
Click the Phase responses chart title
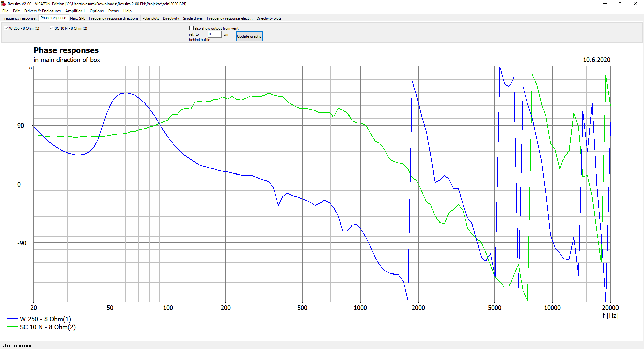click(x=66, y=50)
